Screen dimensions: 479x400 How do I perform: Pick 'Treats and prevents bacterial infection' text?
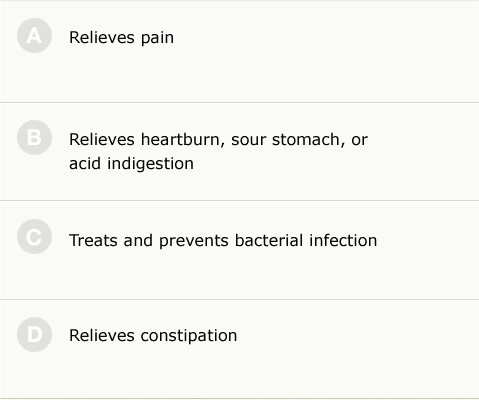(x=223, y=241)
